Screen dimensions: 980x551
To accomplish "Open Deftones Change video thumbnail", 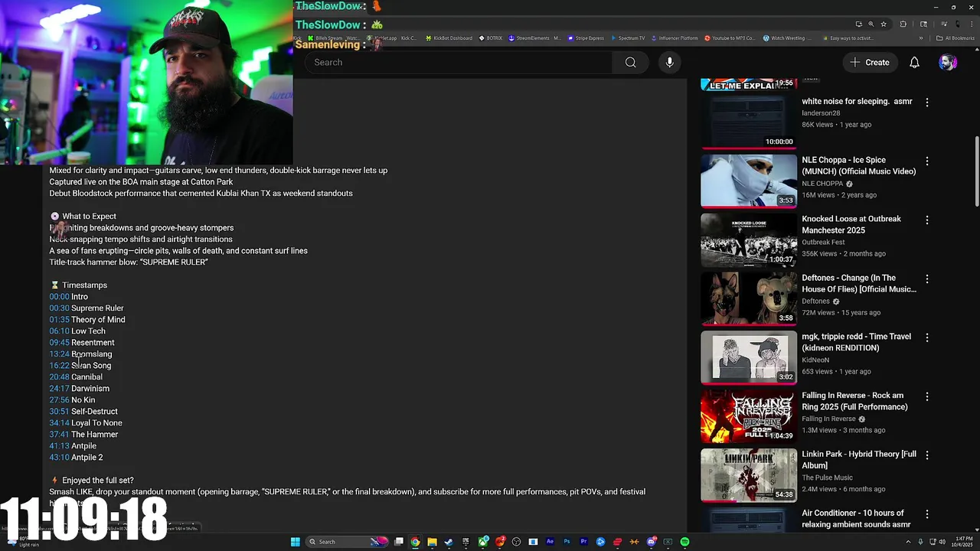I will pos(749,299).
